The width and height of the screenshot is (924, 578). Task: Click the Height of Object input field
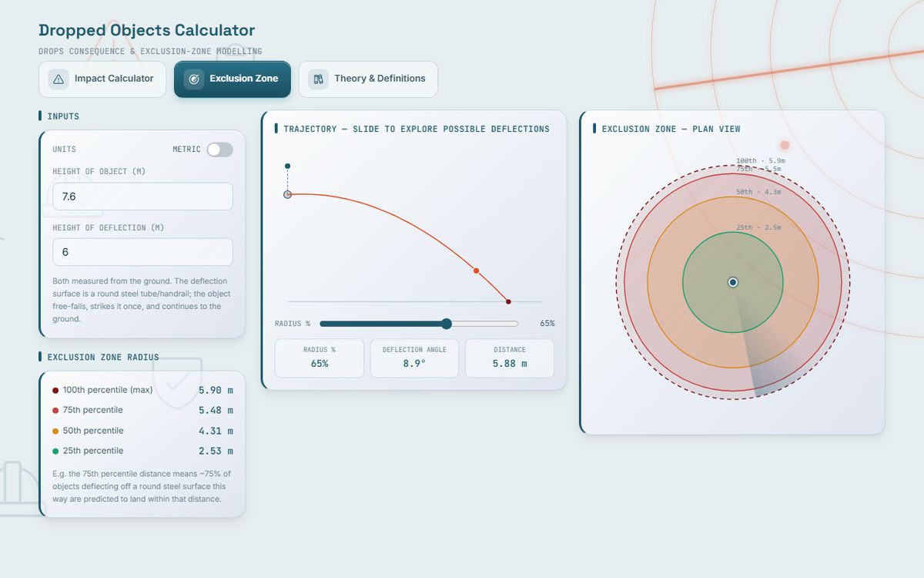[x=142, y=197]
